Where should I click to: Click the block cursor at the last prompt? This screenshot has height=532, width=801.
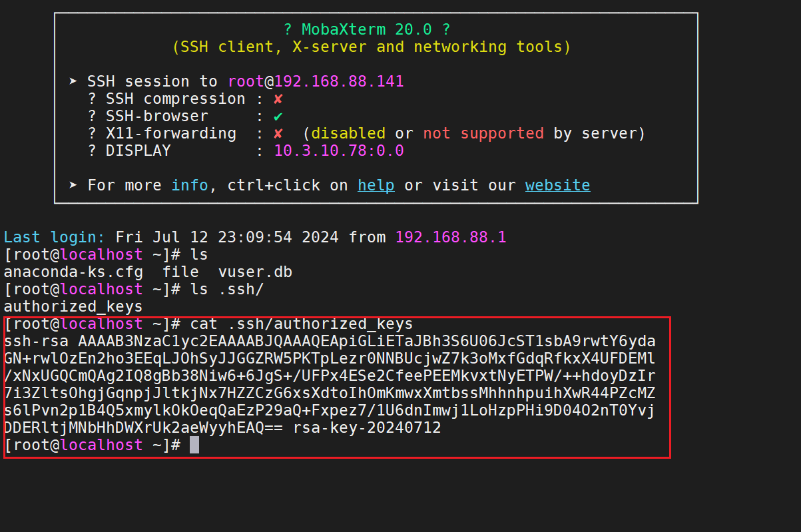pyautogui.click(x=194, y=445)
